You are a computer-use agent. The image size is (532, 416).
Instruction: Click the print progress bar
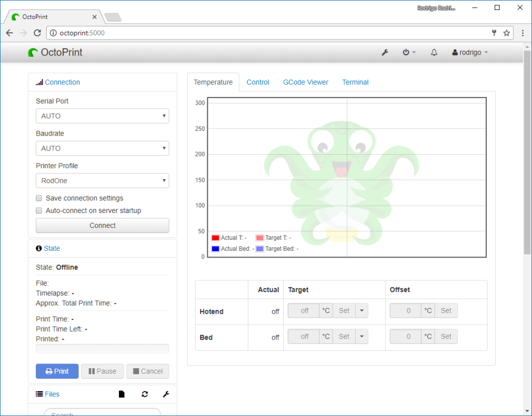(102, 349)
